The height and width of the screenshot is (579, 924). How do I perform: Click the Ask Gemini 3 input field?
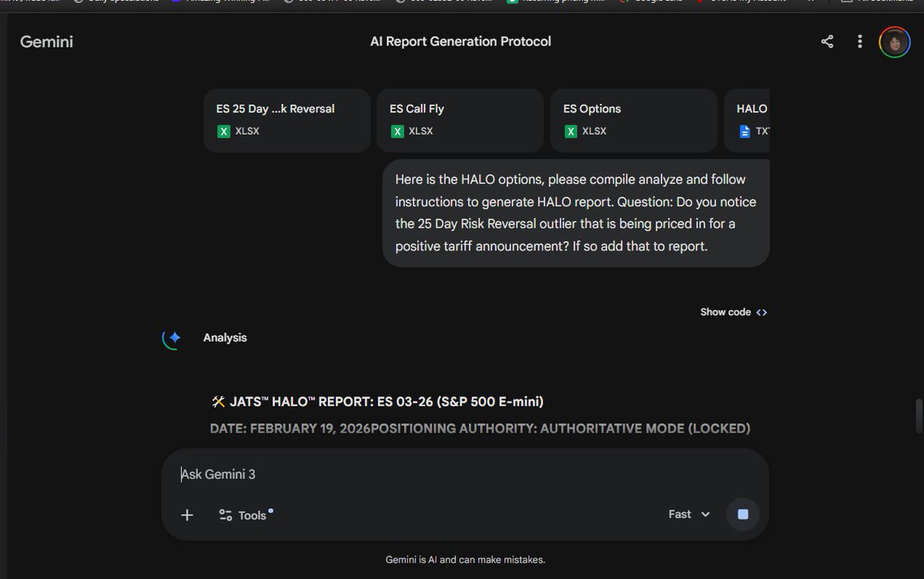click(x=465, y=474)
